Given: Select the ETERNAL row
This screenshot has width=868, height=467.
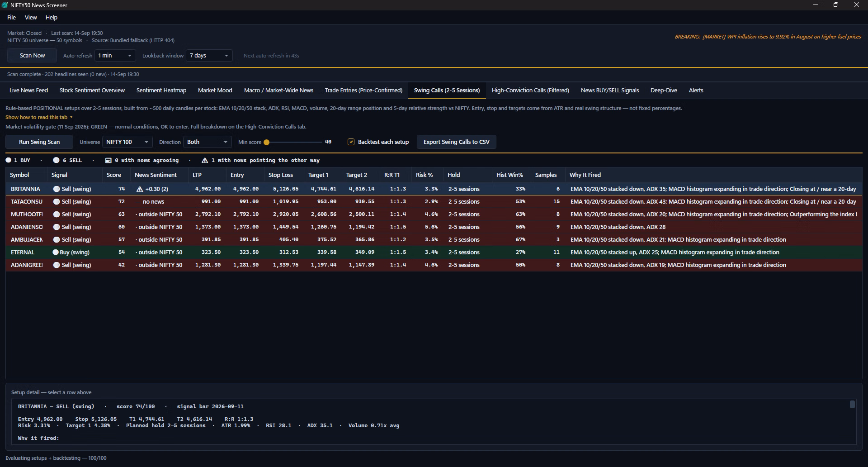Looking at the screenshot, I should [434, 253].
